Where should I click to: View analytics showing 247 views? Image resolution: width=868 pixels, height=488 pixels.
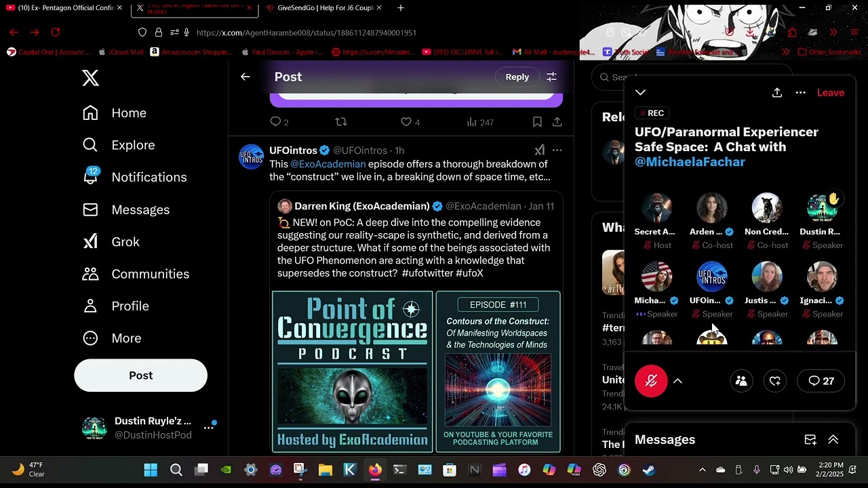click(480, 122)
